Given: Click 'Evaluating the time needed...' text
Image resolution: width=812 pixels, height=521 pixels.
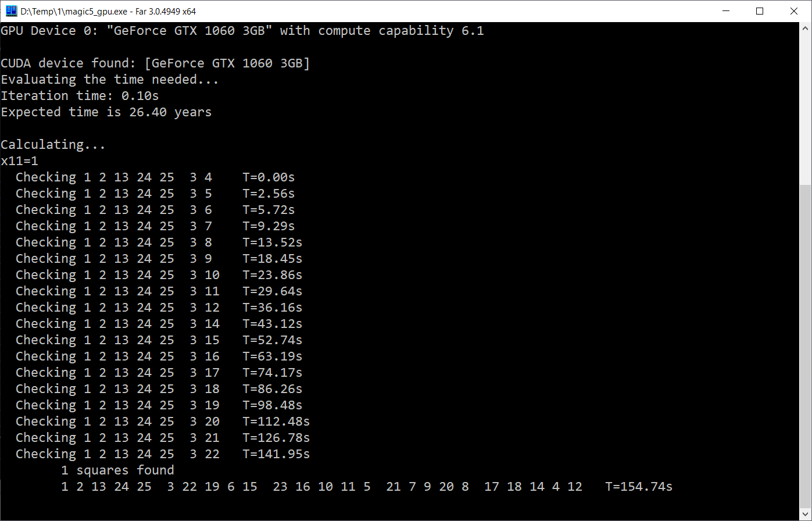Looking at the screenshot, I should pyautogui.click(x=110, y=80).
